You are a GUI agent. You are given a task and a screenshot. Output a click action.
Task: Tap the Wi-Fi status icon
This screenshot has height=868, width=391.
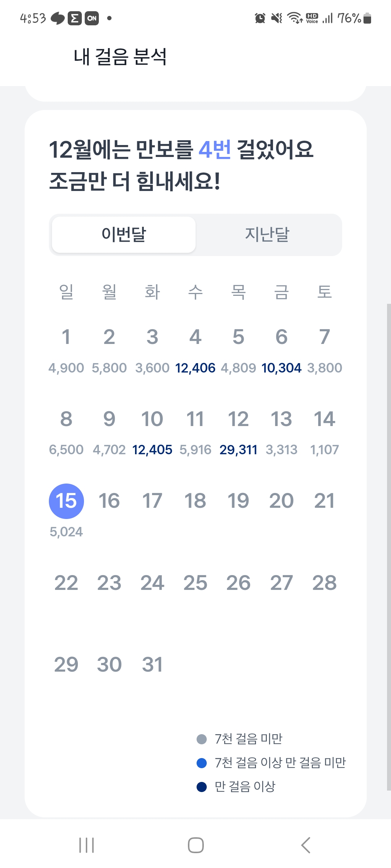tap(295, 18)
